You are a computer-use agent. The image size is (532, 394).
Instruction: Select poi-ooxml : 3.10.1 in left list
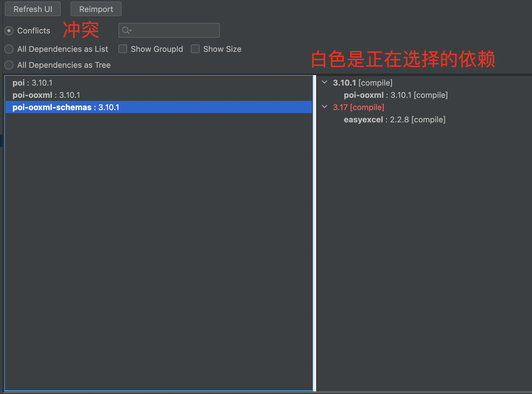click(46, 95)
